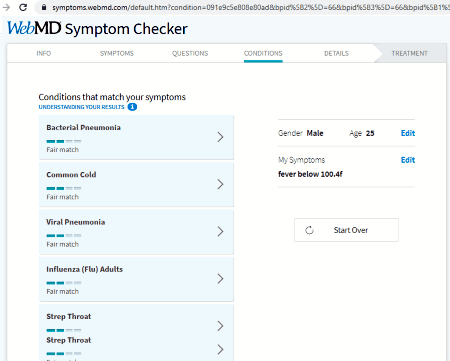Select the Details tab
Image resolution: width=450 pixels, height=361 pixels.
(x=336, y=53)
